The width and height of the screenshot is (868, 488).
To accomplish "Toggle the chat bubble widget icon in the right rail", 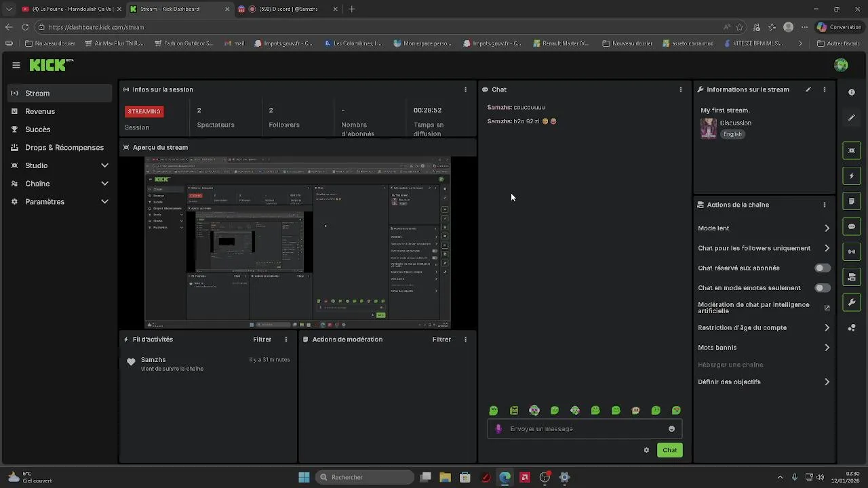I will pyautogui.click(x=852, y=226).
